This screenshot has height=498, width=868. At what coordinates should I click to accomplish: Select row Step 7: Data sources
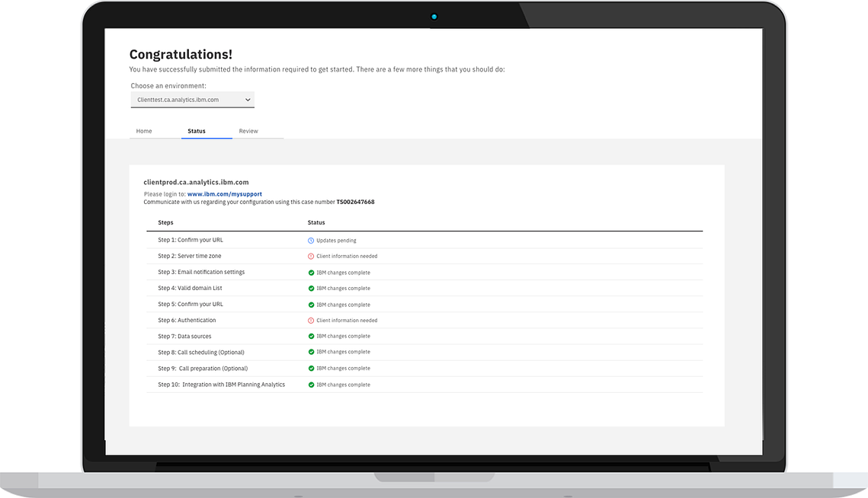[424, 337]
